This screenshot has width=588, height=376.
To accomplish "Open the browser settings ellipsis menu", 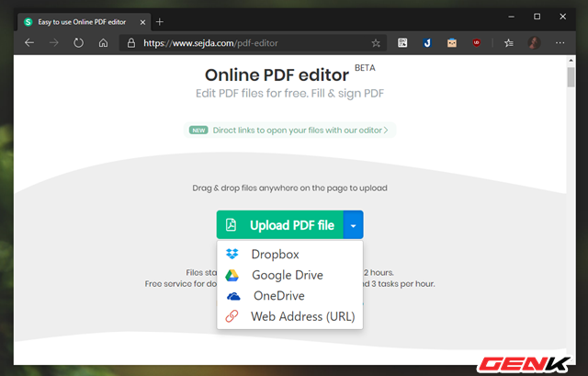I will tap(559, 42).
